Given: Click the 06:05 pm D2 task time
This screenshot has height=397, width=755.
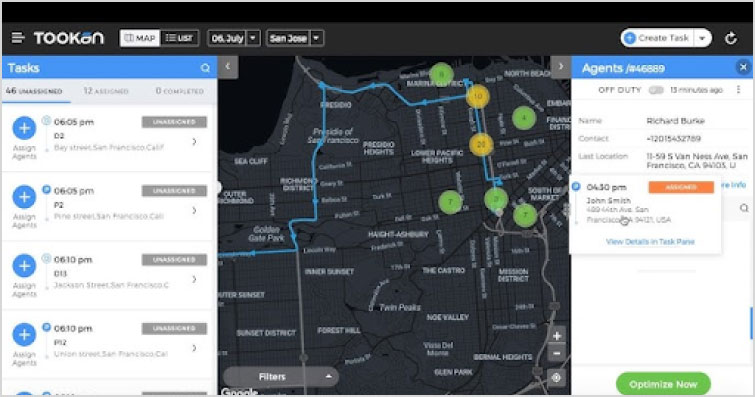Looking at the screenshot, I should tap(74, 122).
